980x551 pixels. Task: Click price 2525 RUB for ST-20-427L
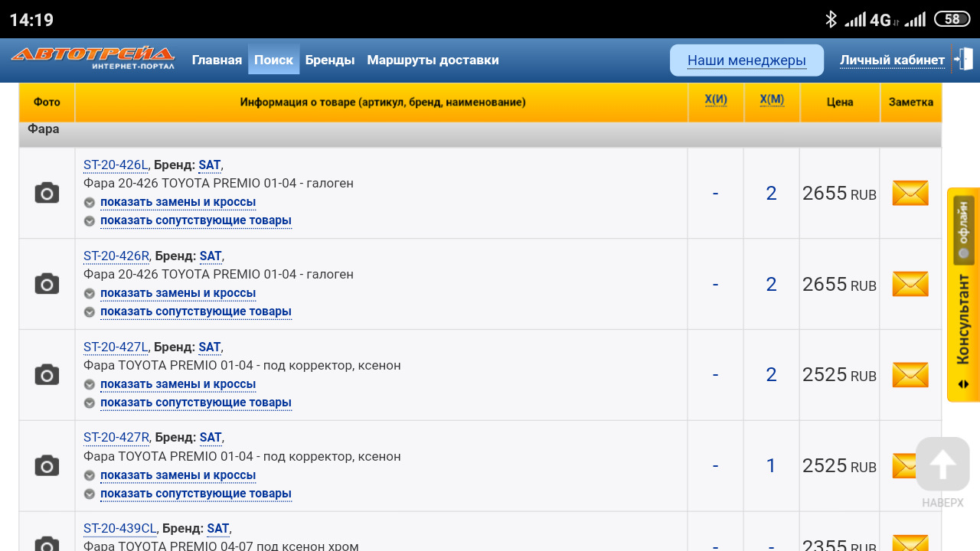(x=839, y=375)
